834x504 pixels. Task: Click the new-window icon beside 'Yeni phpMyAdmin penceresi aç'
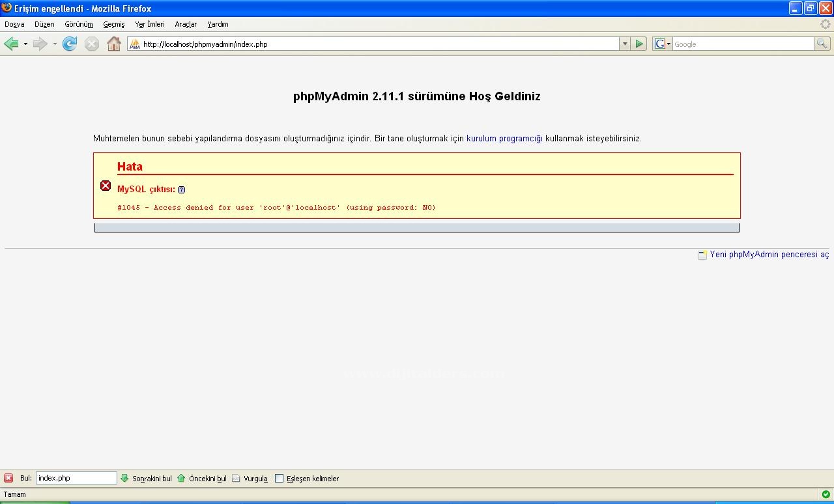pos(702,255)
